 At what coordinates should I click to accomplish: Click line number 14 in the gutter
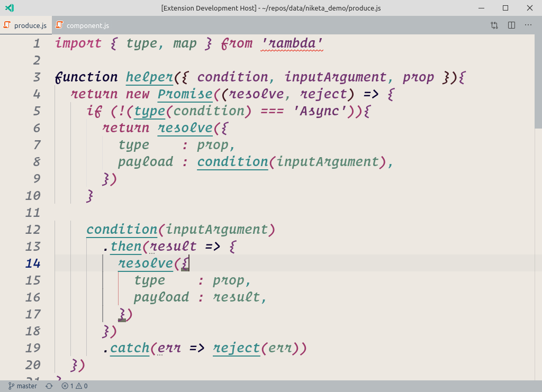click(33, 263)
